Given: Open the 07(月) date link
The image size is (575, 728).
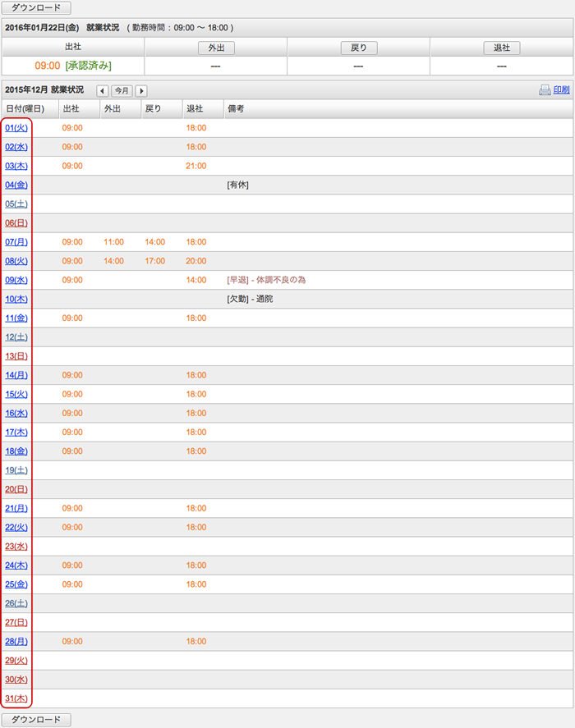Looking at the screenshot, I should click(16, 242).
